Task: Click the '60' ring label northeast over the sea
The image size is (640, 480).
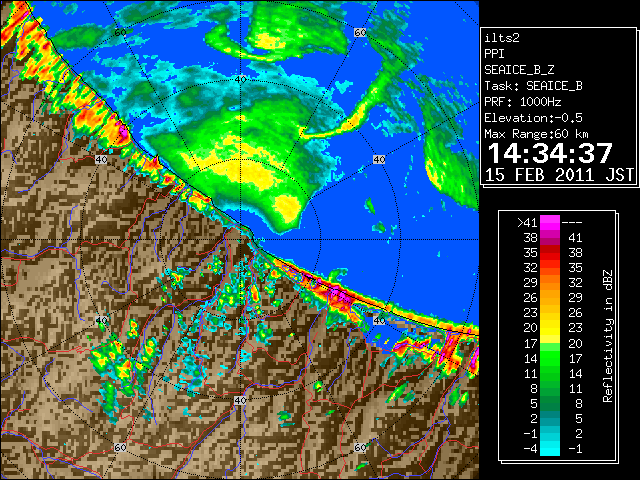Action: (x=360, y=32)
